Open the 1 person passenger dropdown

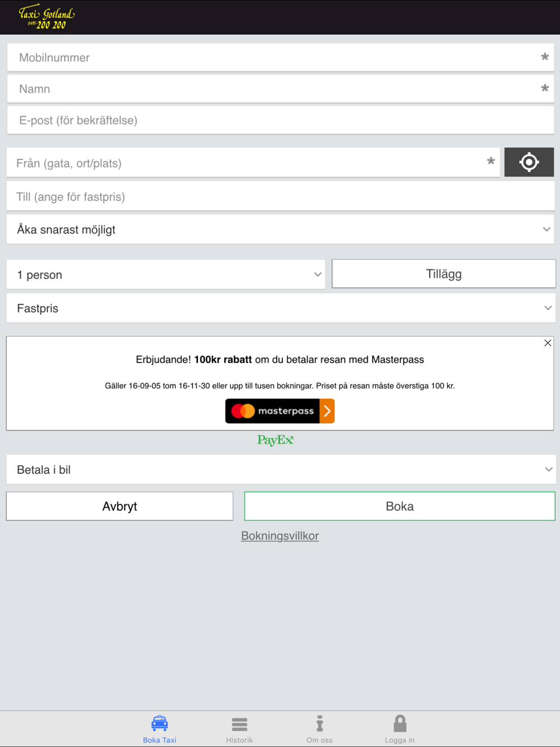(x=166, y=275)
